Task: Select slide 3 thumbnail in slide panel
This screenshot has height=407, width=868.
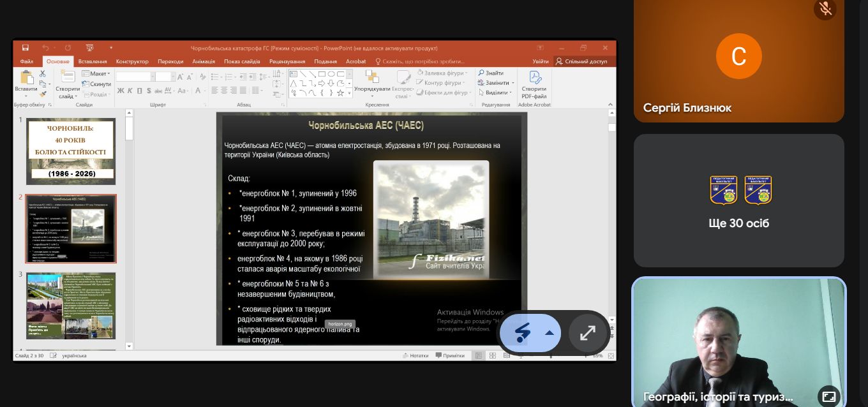Action: pyautogui.click(x=70, y=306)
